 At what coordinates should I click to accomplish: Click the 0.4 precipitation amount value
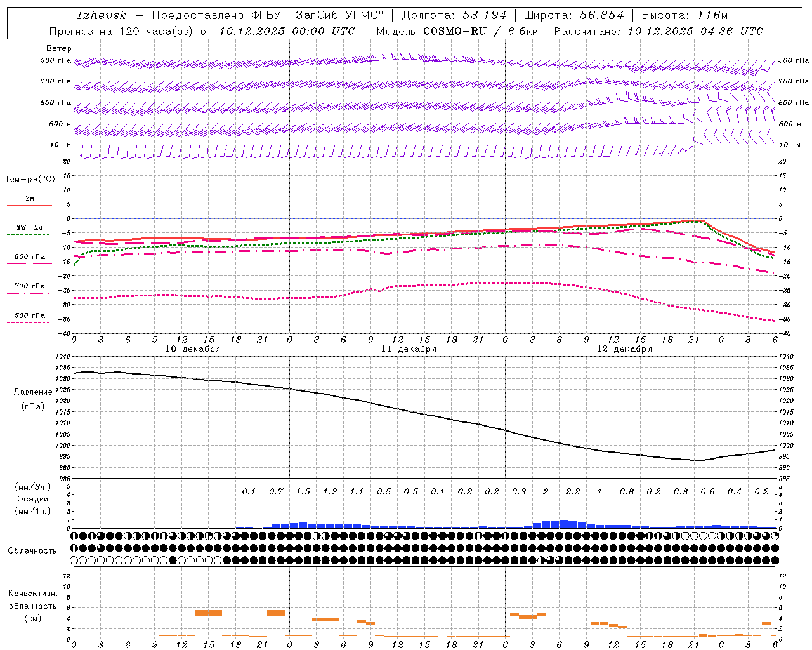click(735, 492)
